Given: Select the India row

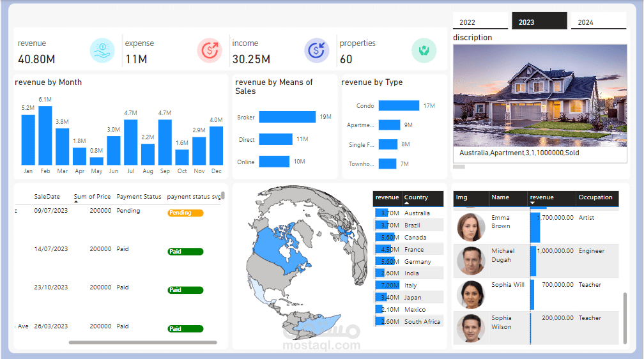Looking at the screenshot, I should tap(408, 273).
